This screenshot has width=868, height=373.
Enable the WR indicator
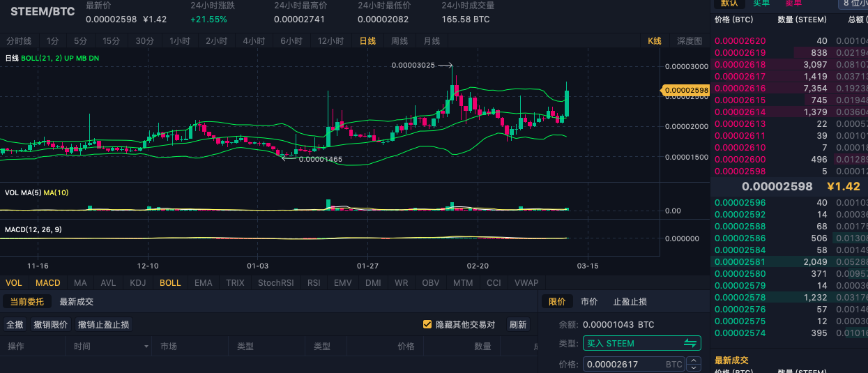click(401, 282)
